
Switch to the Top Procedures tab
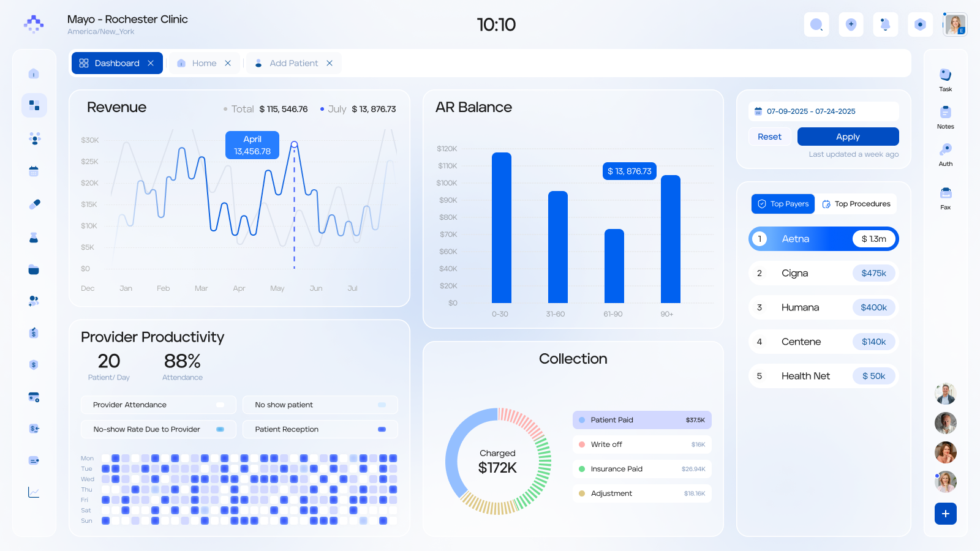point(856,204)
